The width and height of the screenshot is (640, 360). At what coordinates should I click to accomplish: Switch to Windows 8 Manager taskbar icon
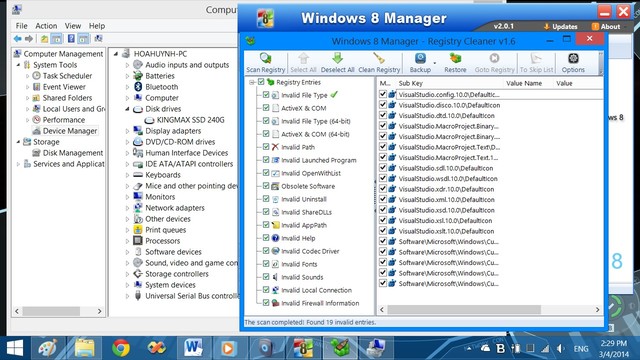(303, 348)
